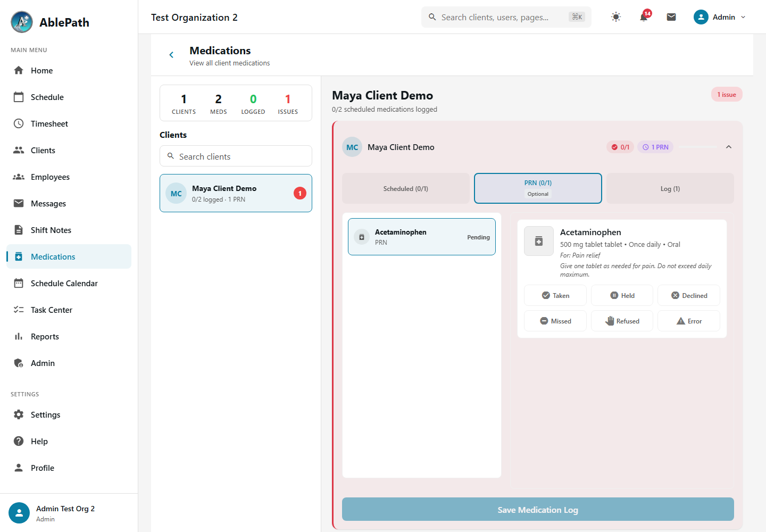
Task: Click the Medications sidebar icon
Action: point(19,256)
